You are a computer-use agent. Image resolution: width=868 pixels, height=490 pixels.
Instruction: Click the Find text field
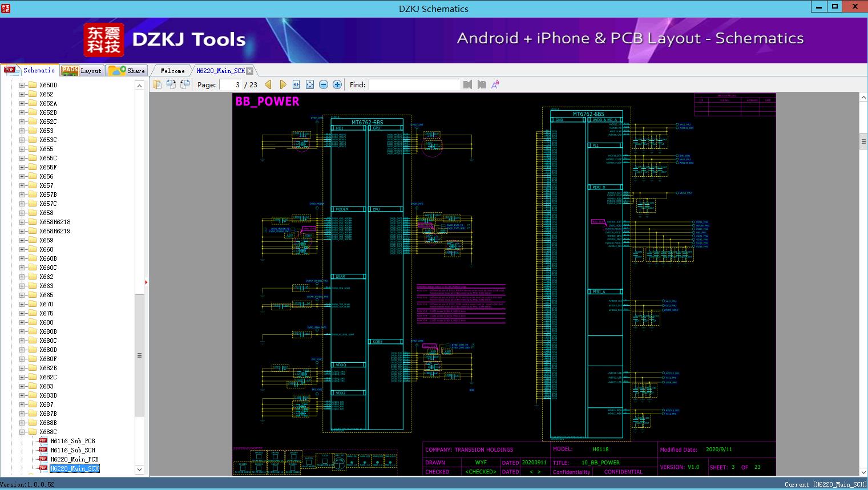coord(414,84)
